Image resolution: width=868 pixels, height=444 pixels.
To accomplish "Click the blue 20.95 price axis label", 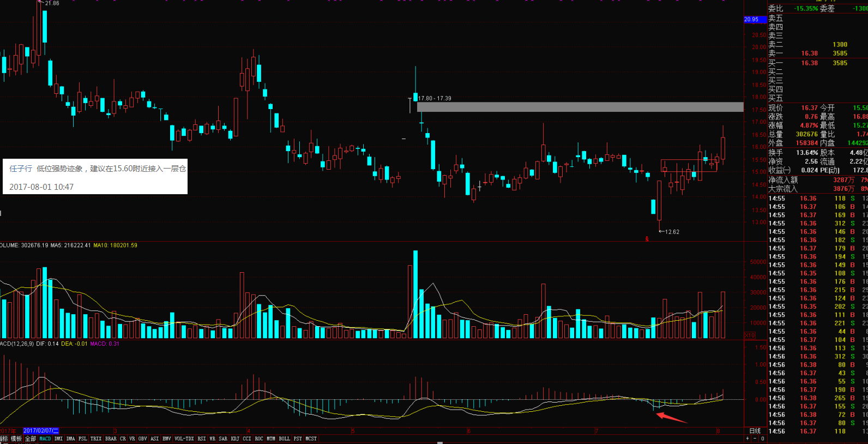I will pyautogui.click(x=752, y=20).
